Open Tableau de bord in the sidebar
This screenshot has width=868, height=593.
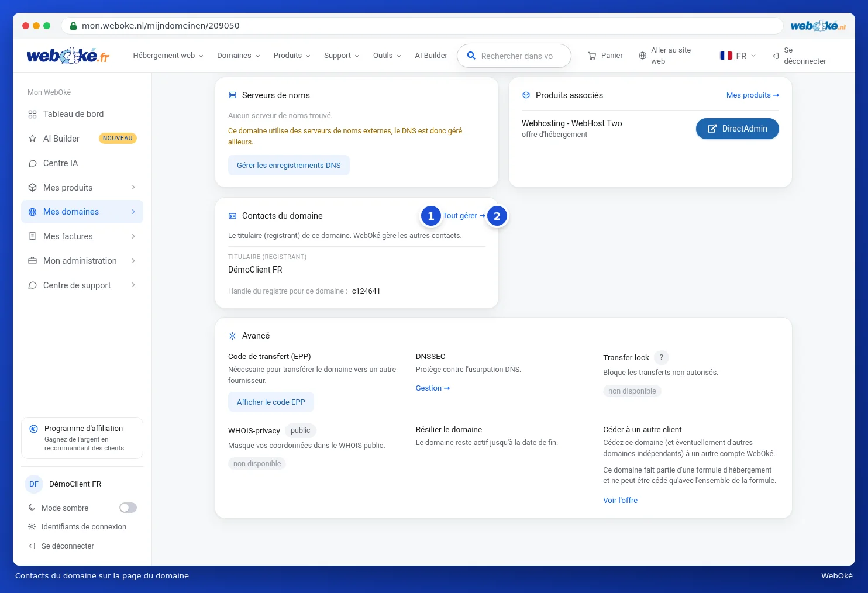(82, 114)
